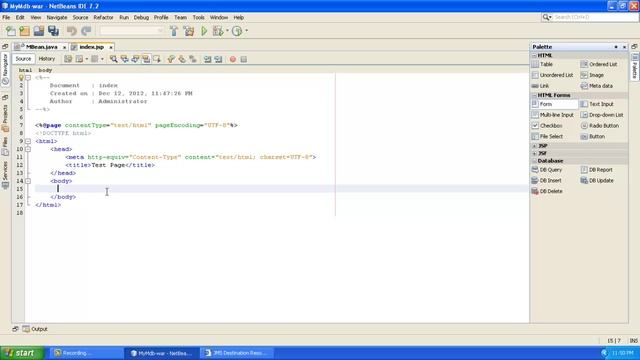Screen dimensions: 640x360
Task: Switch to the History view
Action: click(47, 59)
